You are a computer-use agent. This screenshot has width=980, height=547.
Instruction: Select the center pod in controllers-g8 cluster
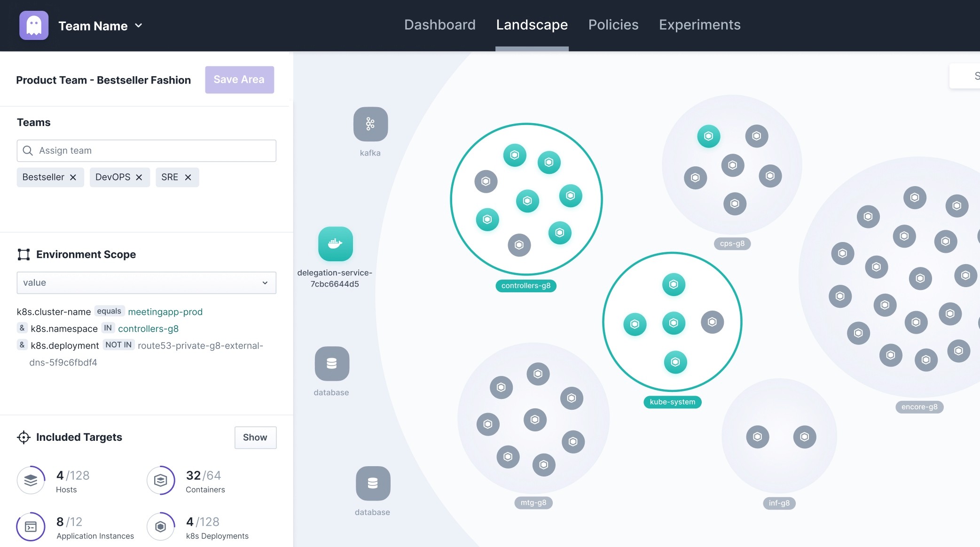pyautogui.click(x=527, y=201)
